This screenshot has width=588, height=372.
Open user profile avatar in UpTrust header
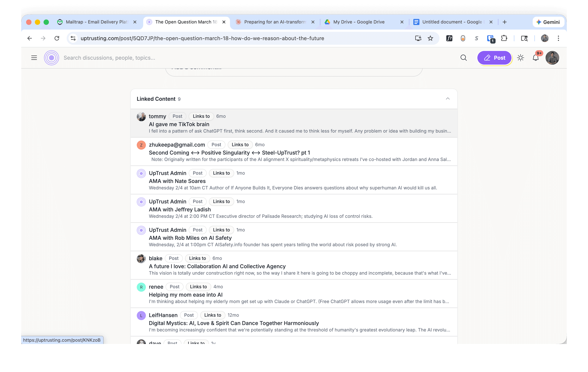click(x=552, y=58)
